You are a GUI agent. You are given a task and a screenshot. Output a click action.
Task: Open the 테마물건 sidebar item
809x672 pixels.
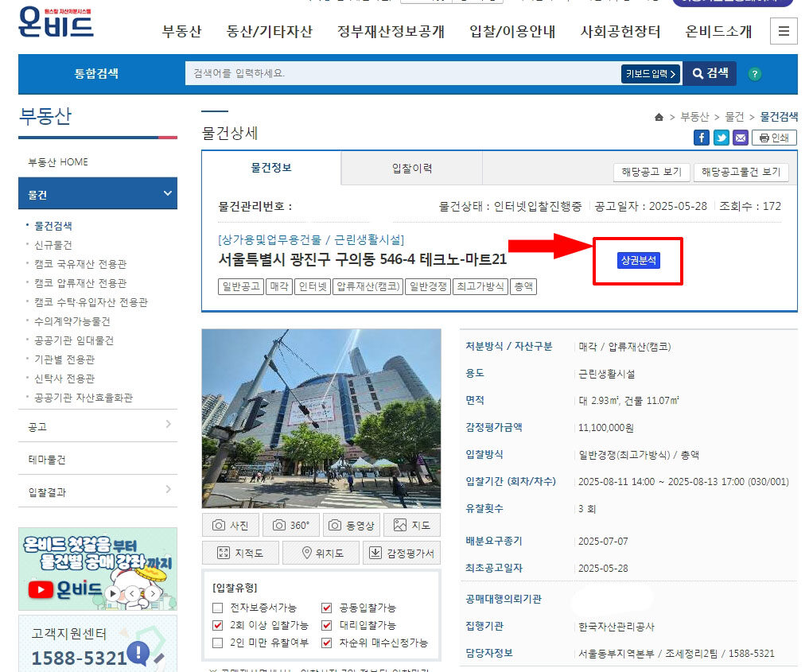98,459
